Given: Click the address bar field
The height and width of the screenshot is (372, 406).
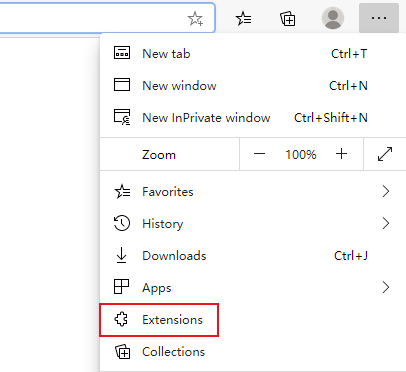Looking at the screenshot, I should [x=107, y=18].
